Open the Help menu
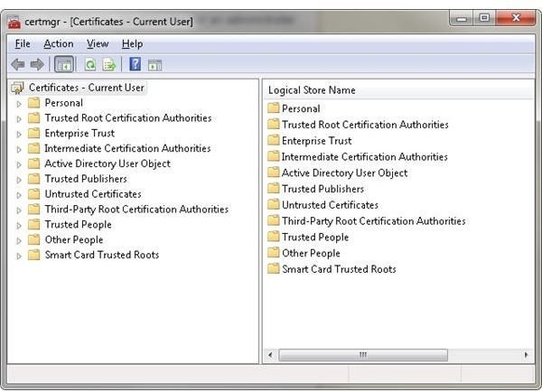The image size is (542, 392). [133, 44]
